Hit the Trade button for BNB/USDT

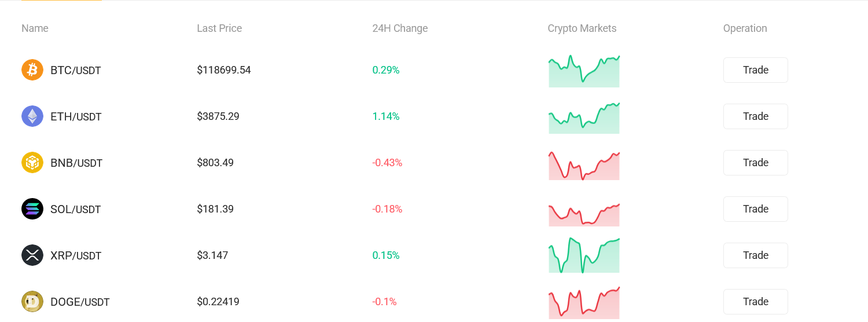tap(755, 163)
